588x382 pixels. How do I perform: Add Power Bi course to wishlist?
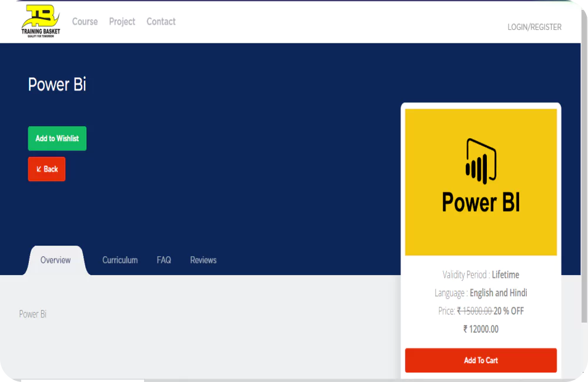tap(57, 138)
